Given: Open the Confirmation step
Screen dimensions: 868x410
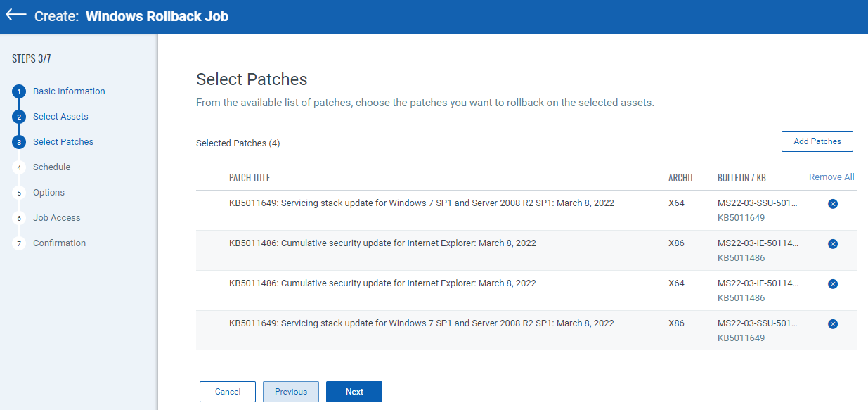Looking at the screenshot, I should [x=59, y=243].
